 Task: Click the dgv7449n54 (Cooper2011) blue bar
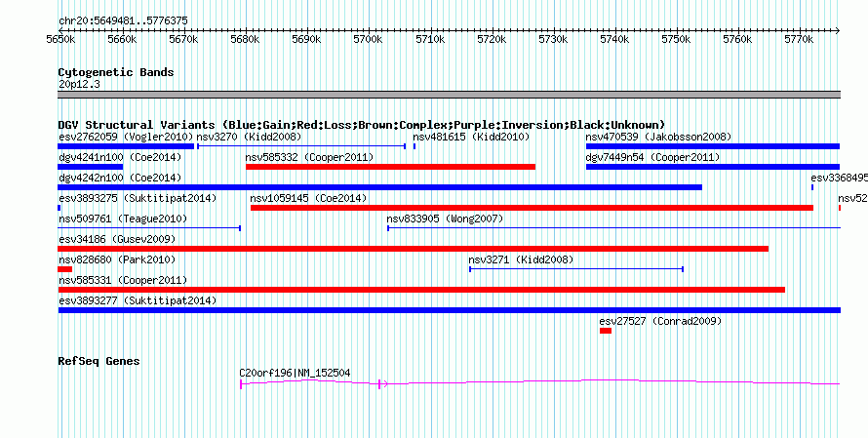[713, 167]
